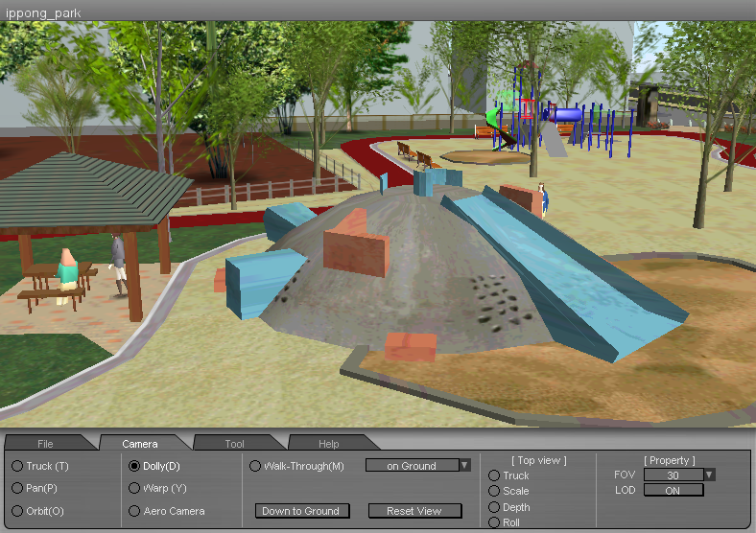Image resolution: width=756 pixels, height=533 pixels.
Task: Click the [ Property ] label
Action: click(670, 460)
